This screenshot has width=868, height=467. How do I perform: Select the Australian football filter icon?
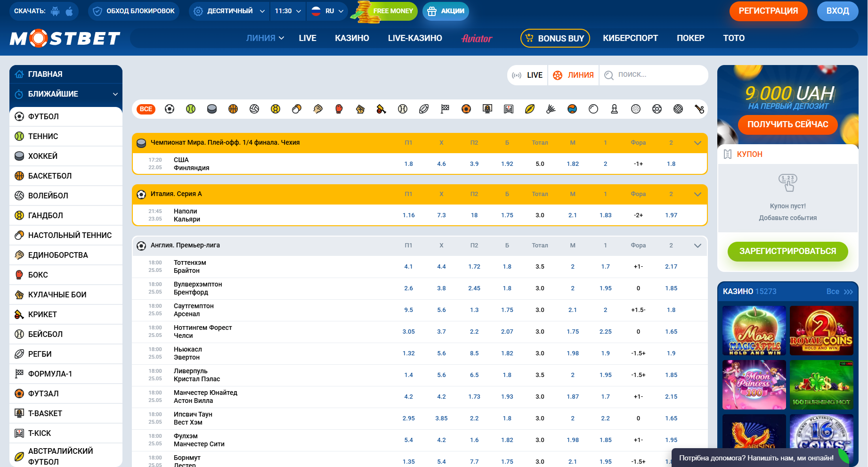[x=530, y=109]
